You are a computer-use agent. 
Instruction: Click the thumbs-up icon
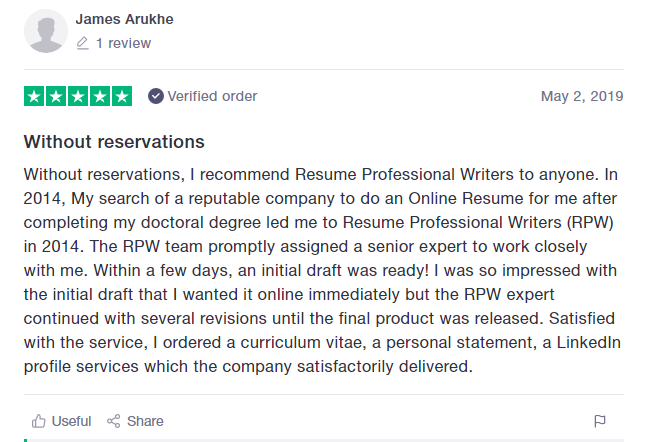click(x=39, y=421)
